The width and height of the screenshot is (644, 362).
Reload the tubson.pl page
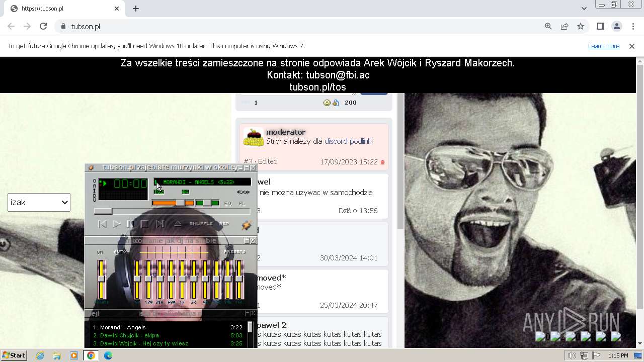pos(43,26)
